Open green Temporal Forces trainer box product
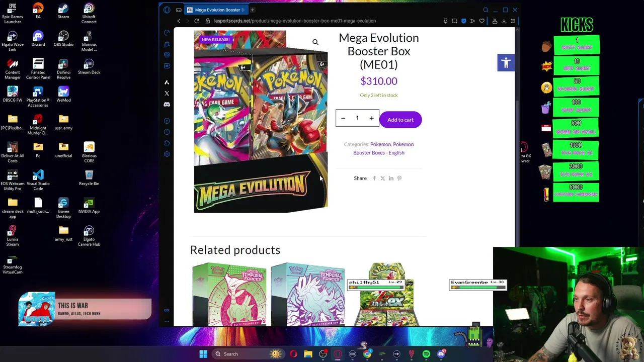 click(x=229, y=295)
